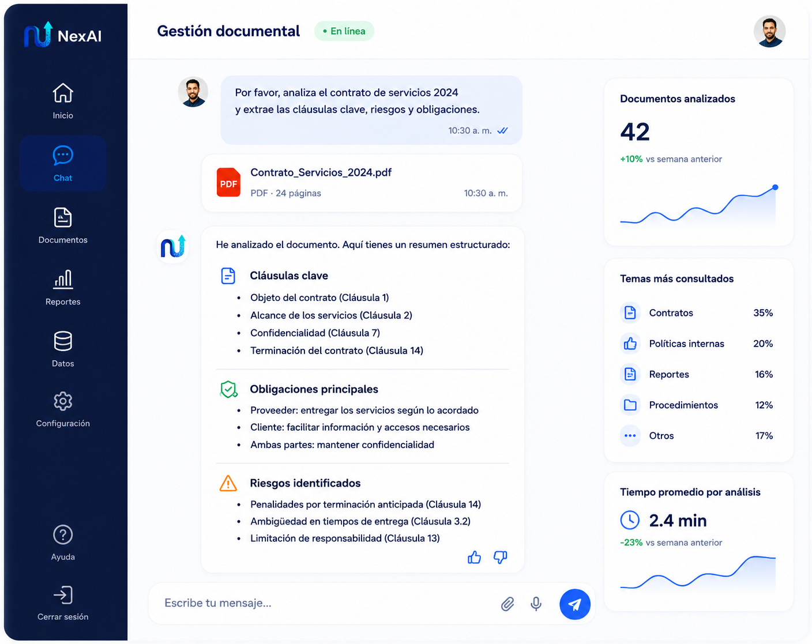Open user profile avatar at top right
This screenshot has height=644, width=812.
point(769,31)
